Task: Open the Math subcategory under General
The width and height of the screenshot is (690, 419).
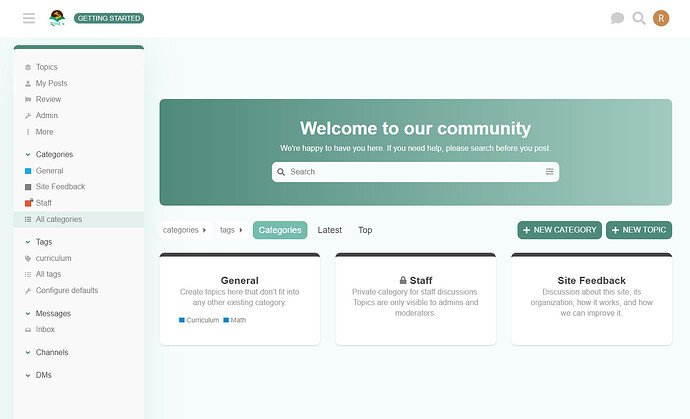Action: pyautogui.click(x=235, y=320)
